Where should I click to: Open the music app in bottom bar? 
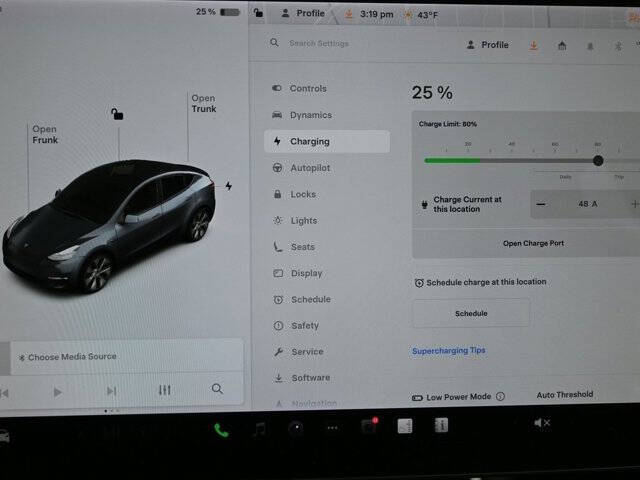tap(259, 429)
